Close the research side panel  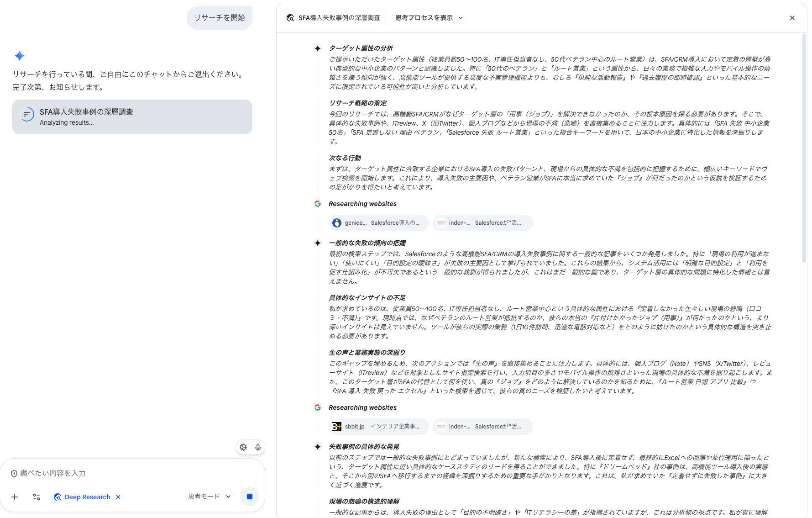792,18
